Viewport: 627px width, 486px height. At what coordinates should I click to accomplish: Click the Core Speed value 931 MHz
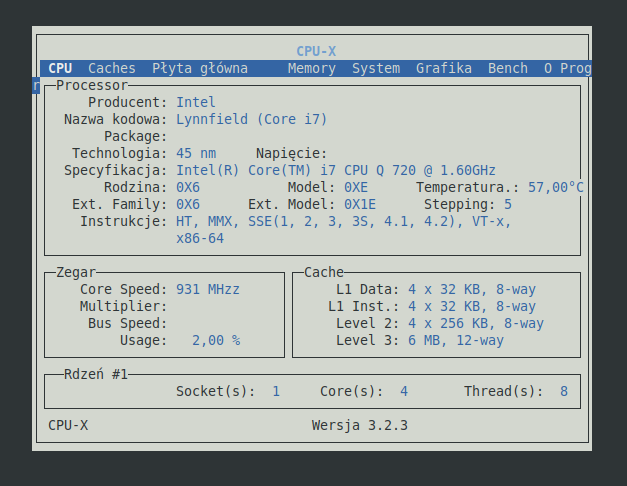coord(208,289)
